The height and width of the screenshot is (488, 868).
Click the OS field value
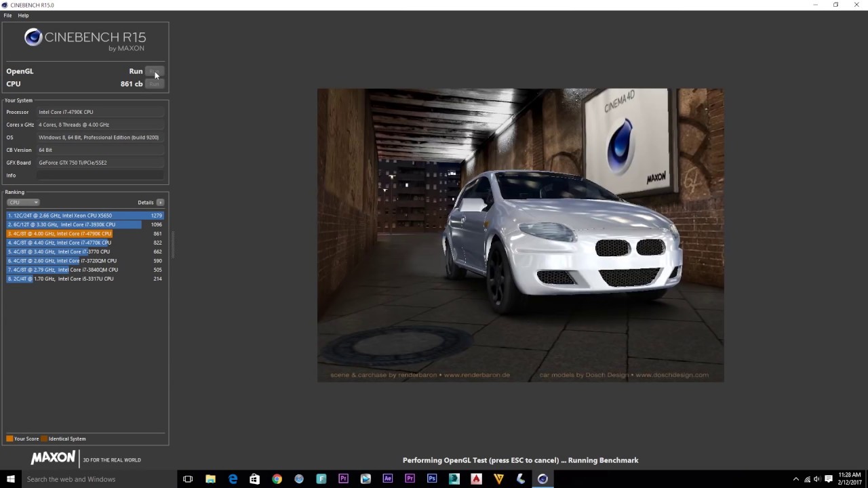click(100, 138)
